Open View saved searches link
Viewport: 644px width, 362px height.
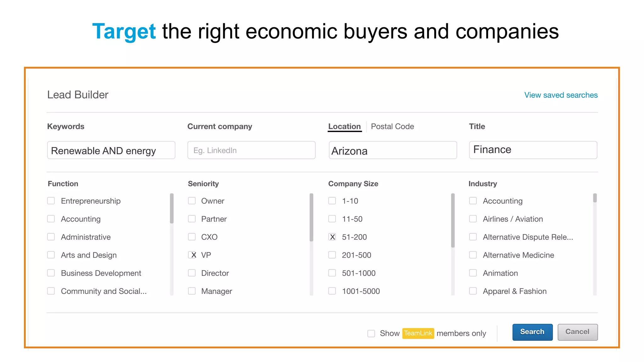(561, 95)
